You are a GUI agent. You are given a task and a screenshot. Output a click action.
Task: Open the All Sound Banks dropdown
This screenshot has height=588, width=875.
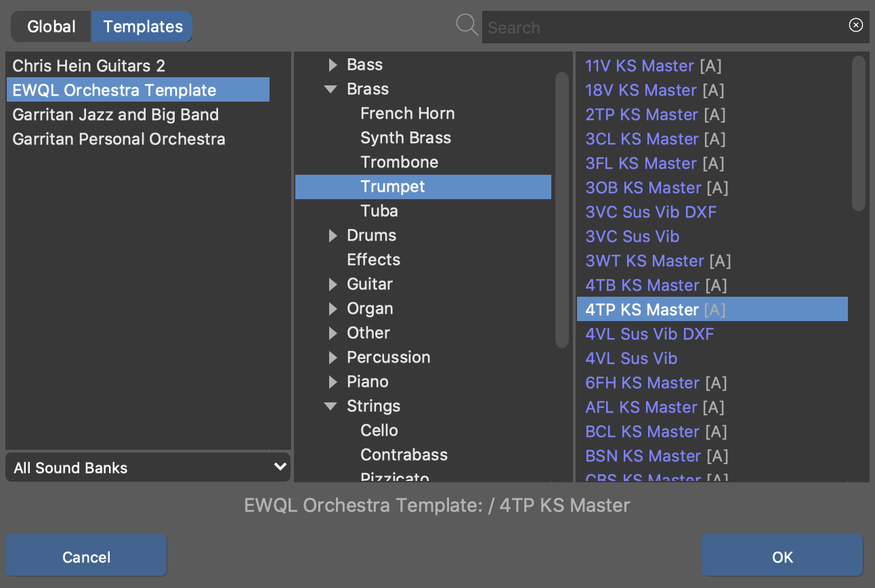coord(148,467)
